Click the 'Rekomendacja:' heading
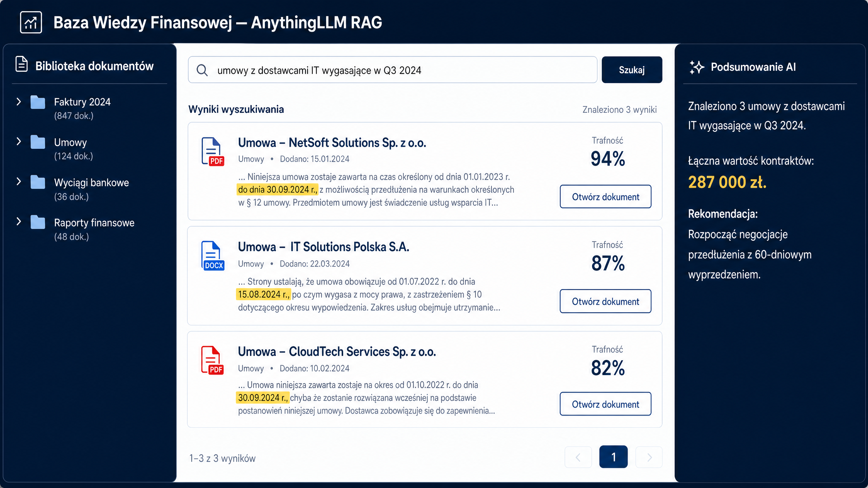868x488 pixels. pyautogui.click(x=723, y=214)
